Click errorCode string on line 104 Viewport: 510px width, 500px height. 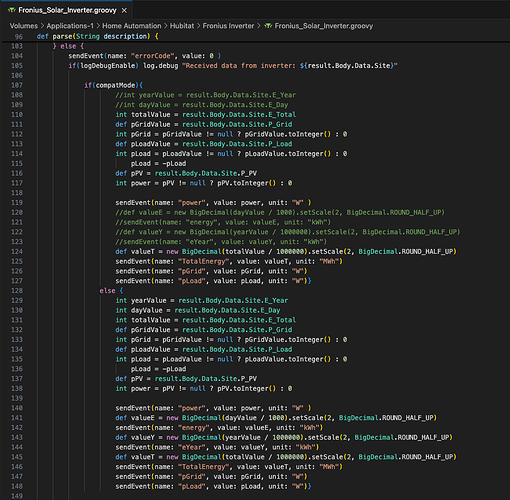[x=153, y=56]
